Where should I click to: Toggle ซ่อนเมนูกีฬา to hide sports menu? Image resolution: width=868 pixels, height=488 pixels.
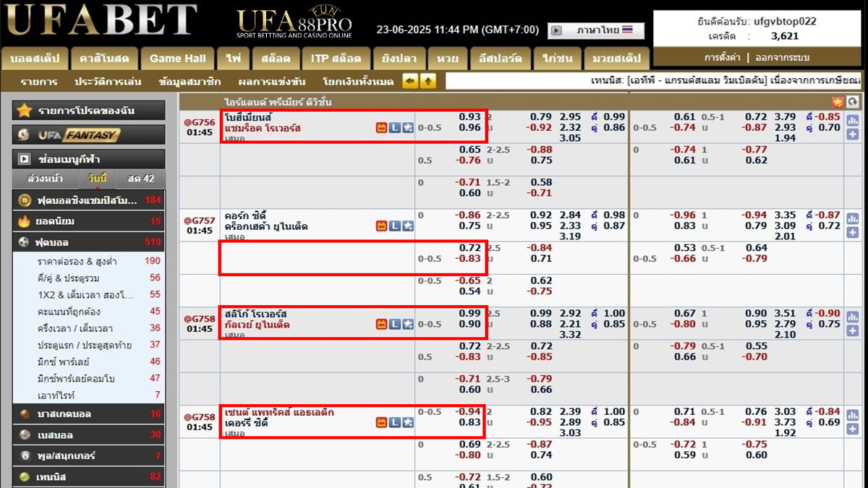(x=88, y=158)
